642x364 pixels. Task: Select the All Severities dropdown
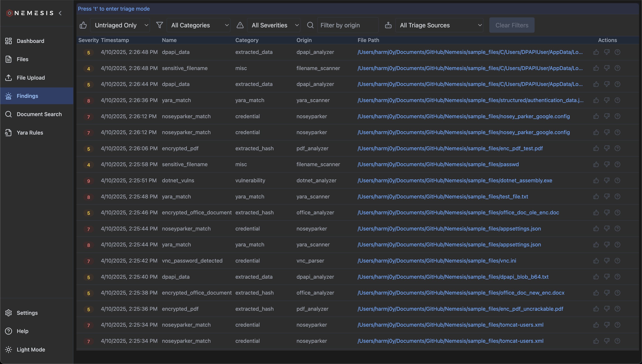[273, 25]
